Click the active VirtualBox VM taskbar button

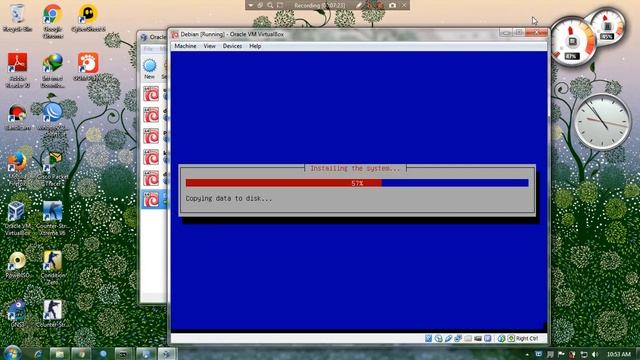pyautogui.click(x=167, y=354)
